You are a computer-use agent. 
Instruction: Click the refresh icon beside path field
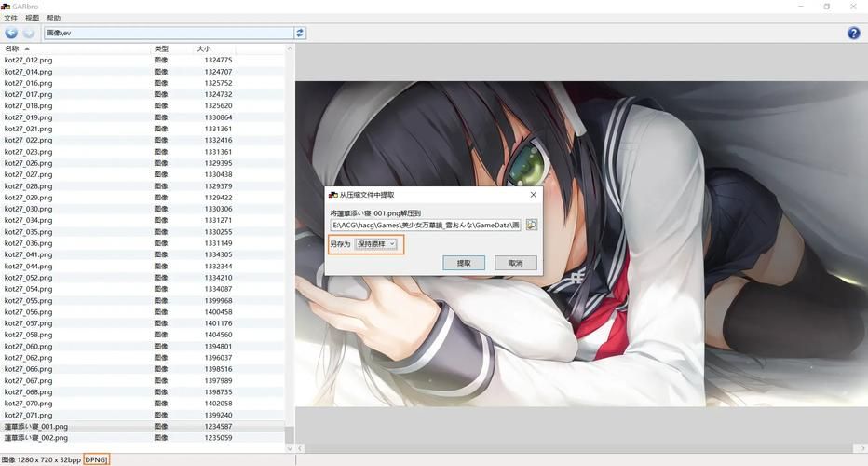pyautogui.click(x=300, y=33)
